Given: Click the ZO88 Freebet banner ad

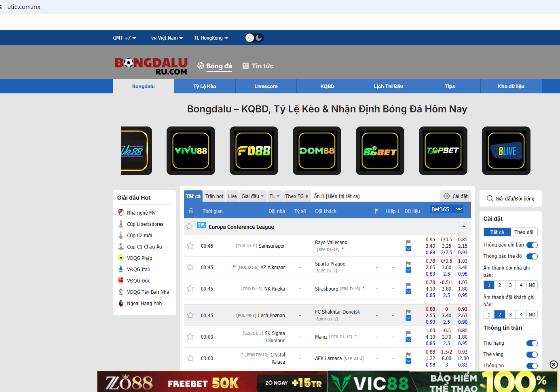Looking at the screenshot, I should [212, 382].
